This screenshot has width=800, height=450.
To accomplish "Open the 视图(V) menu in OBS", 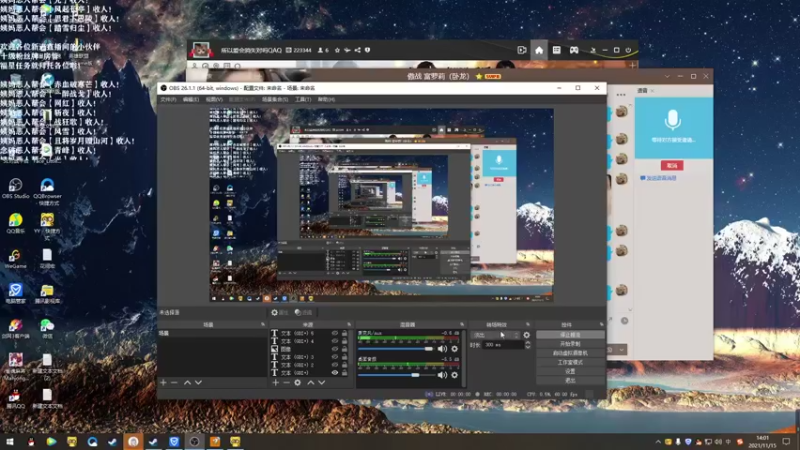I will pos(214,99).
